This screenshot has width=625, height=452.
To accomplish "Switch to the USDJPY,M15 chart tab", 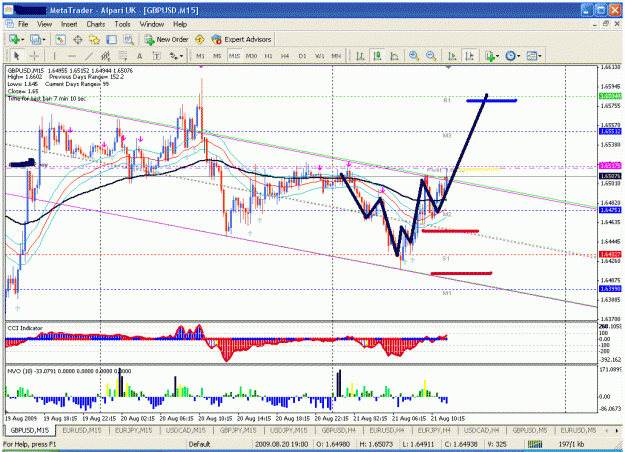I will click(288, 430).
